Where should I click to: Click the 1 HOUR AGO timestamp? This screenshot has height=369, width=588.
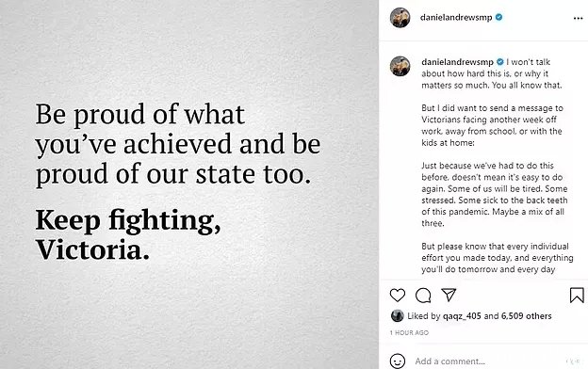(x=409, y=332)
